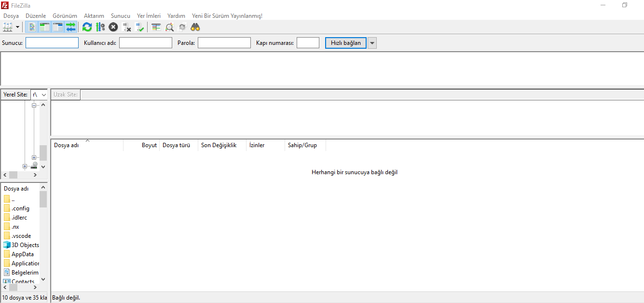
Task: Open the Yerel Site path dropdown
Action: point(43,95)
